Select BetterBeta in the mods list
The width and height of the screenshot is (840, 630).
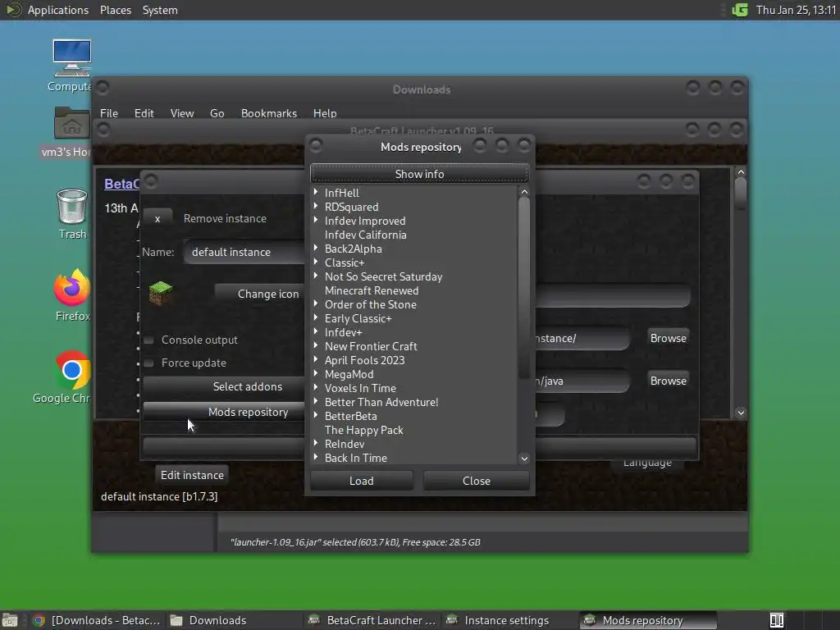coord(351,416)
